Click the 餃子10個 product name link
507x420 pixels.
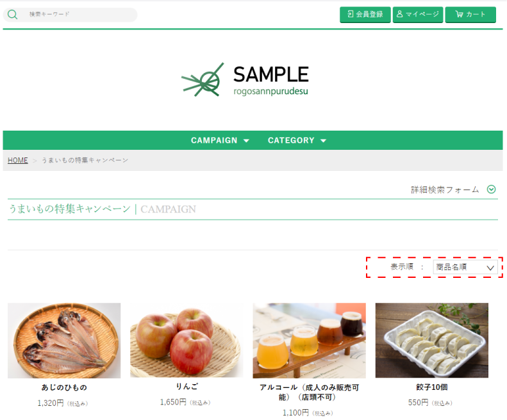tap(431, 387)
